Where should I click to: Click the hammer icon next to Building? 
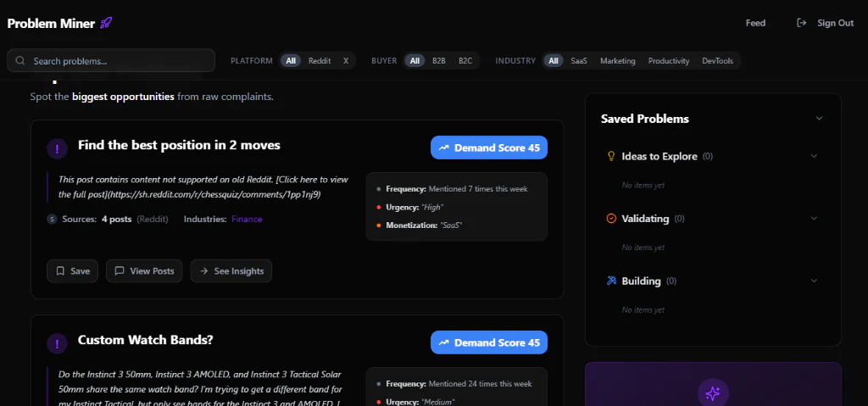click(610, 281)
